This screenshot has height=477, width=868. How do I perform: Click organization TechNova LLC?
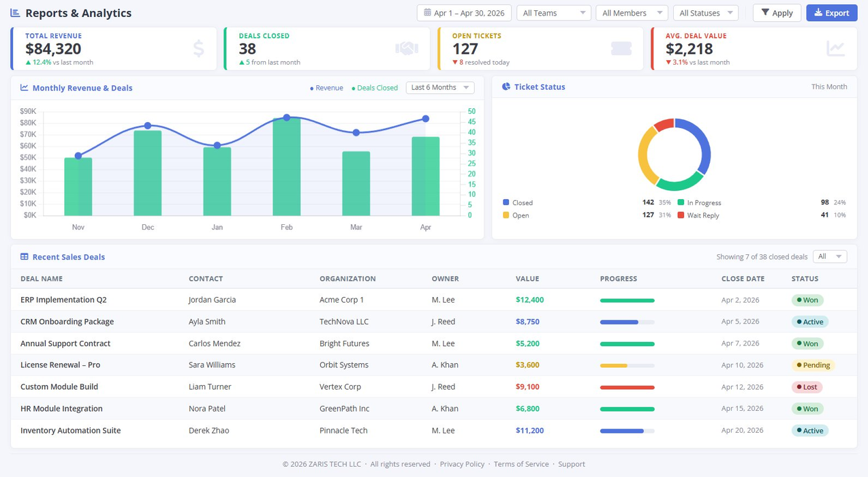pos(344,322)
